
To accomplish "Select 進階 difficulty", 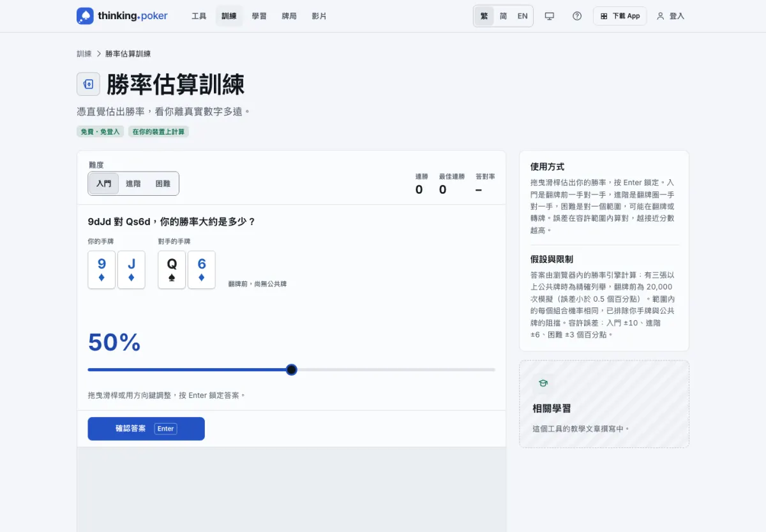I will tap(133, 184).
